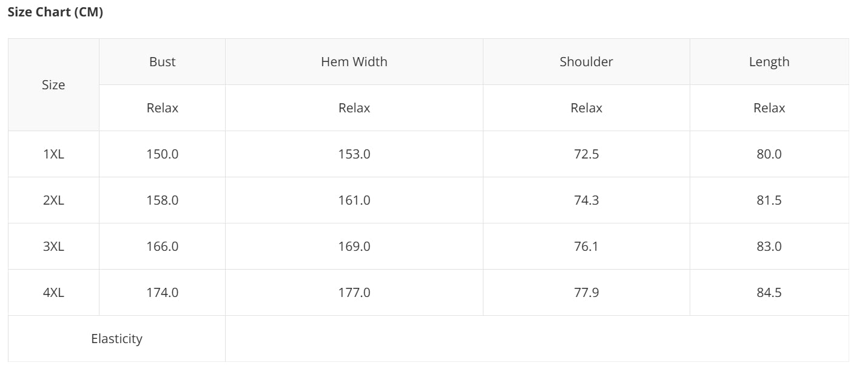Viewport: 868px width, 385px height.
Task: Click the Relax subheader under Bust
Action: (x=162, y=108)
